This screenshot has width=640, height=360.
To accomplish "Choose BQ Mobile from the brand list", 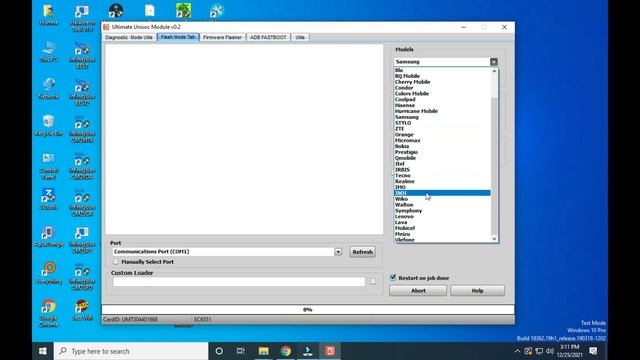I will pyautogui.click(x=442, y=76).
